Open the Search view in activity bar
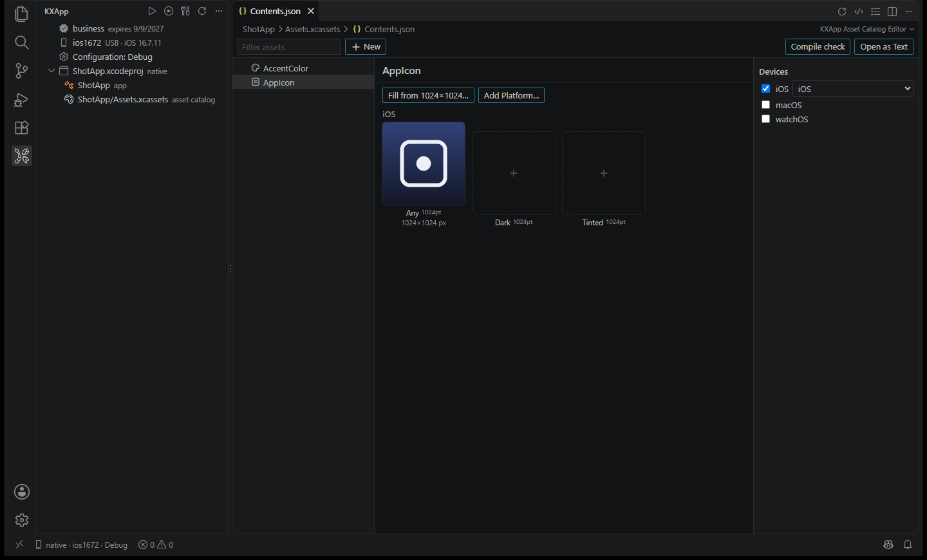927x560 pixels. click(21, 42)
